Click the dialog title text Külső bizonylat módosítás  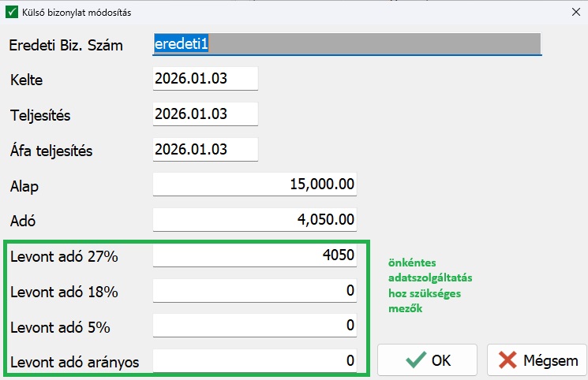80,13
